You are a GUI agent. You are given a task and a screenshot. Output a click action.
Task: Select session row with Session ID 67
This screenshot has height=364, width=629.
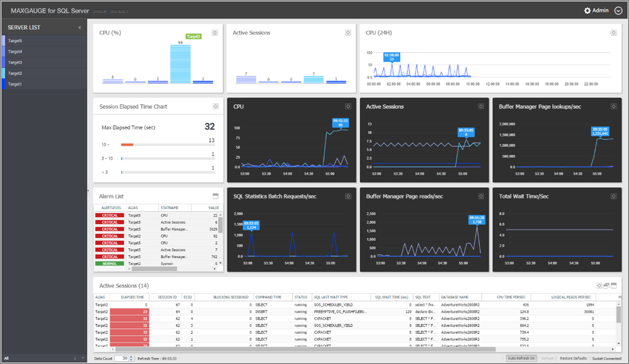pos(355,304)
